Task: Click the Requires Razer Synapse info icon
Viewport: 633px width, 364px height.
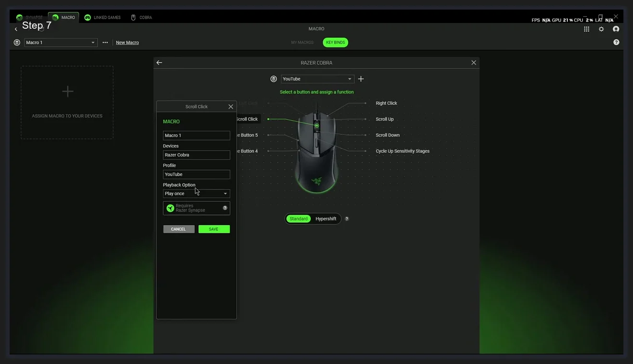Action: pos(224,208)
